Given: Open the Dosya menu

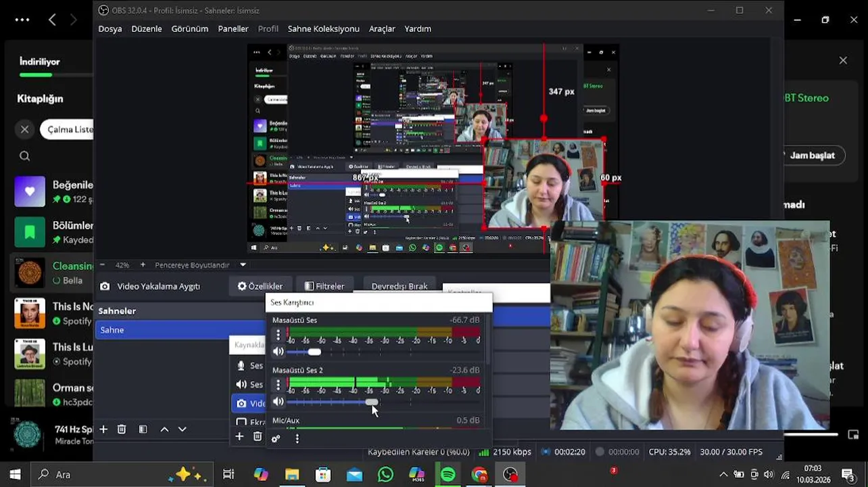Looking at the screenshot, I should 110,28.
